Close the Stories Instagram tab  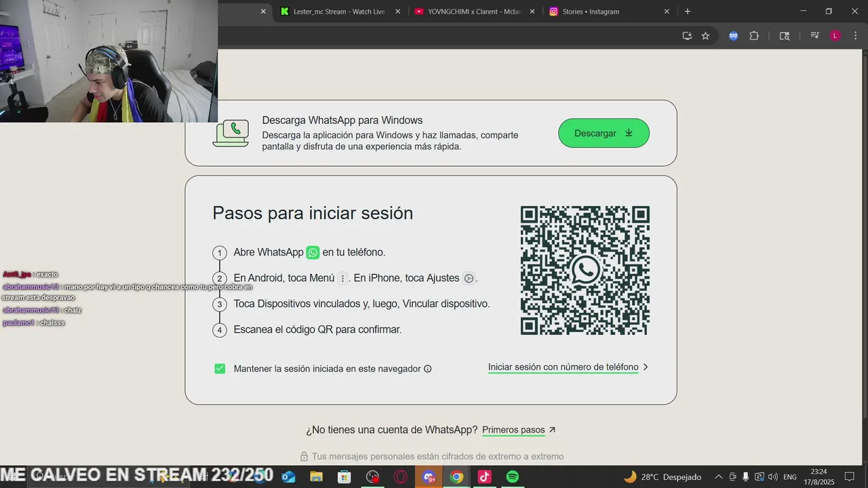(x=667, y=12)
